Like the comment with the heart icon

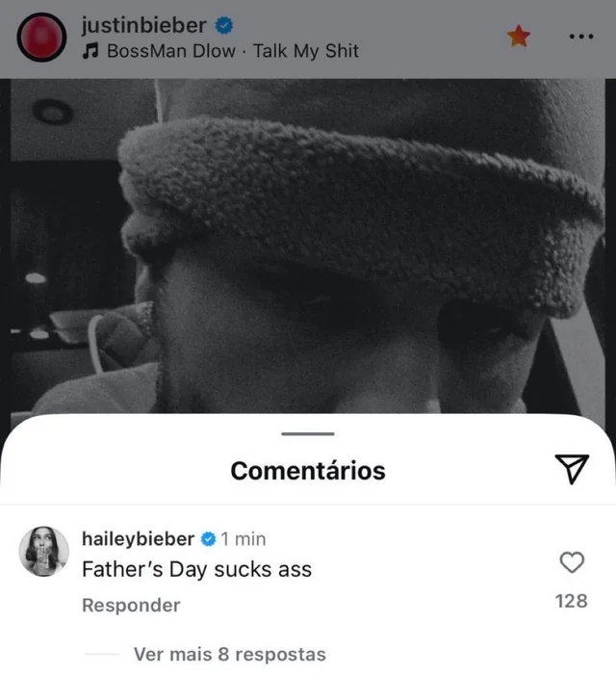coord(572,561)
